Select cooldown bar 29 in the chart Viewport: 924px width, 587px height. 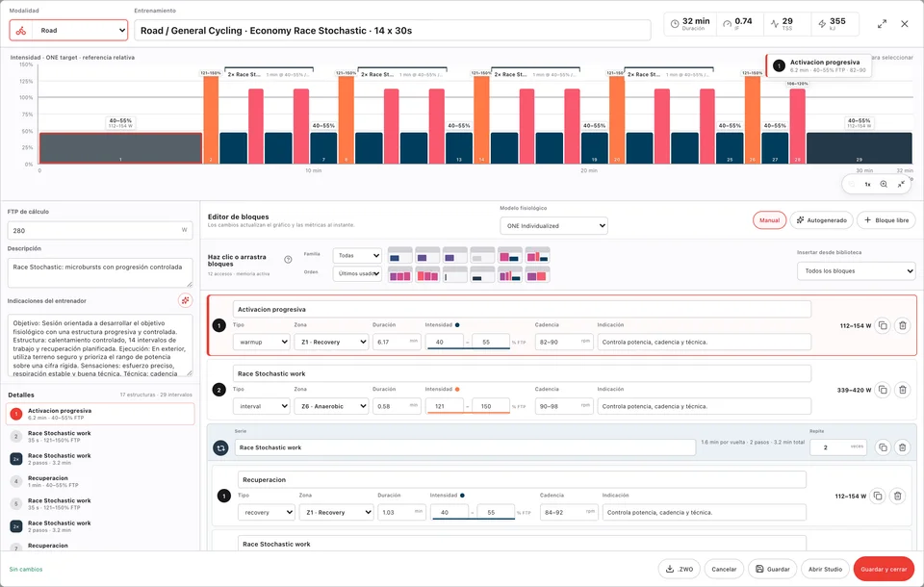tap(860, 148)
